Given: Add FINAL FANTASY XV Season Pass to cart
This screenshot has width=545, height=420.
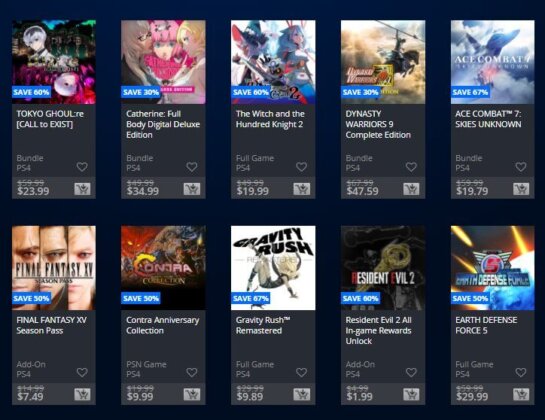Looking at the screenshot, I should pos(82,395).
